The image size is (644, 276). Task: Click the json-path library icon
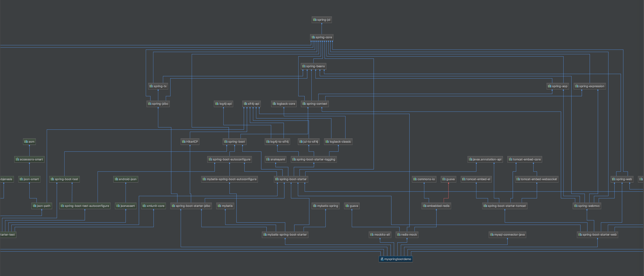(34, 206)
